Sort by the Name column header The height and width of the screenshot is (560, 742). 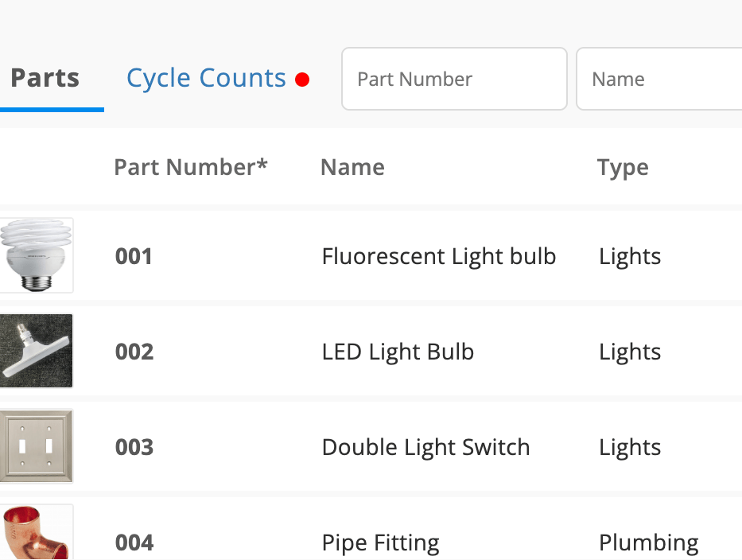click(352, 167)
